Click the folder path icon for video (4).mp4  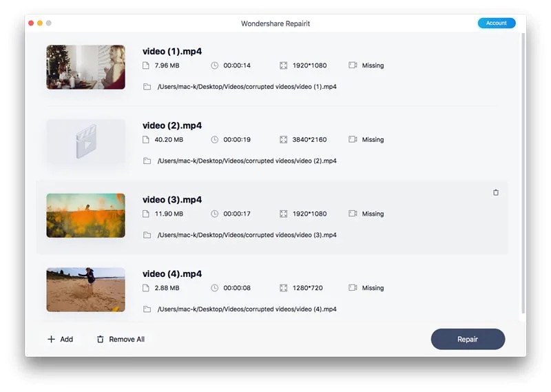tap(147, 309)
